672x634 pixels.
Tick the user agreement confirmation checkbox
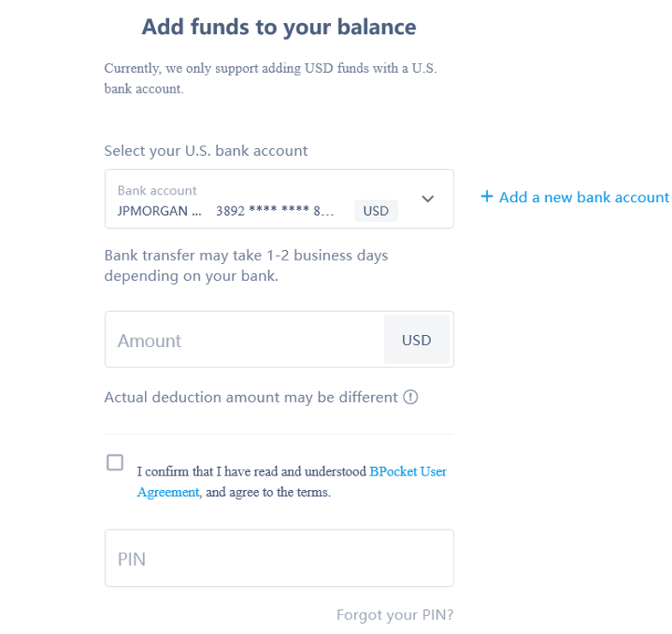(x=115, y=463)
